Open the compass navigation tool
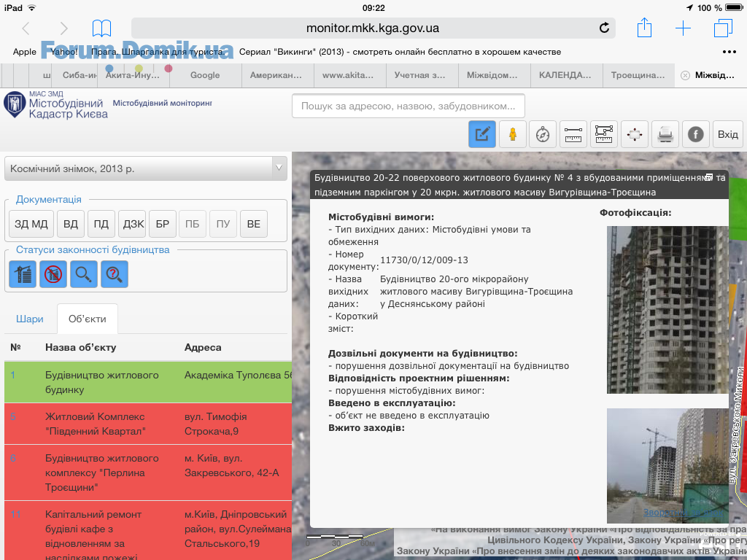 point(543,134)
